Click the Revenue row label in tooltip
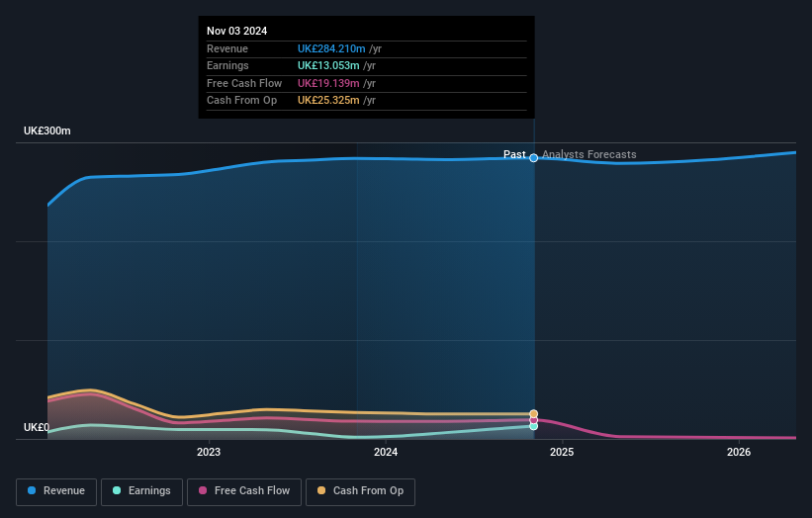This screenshot has height=518, width=812. 227,48
